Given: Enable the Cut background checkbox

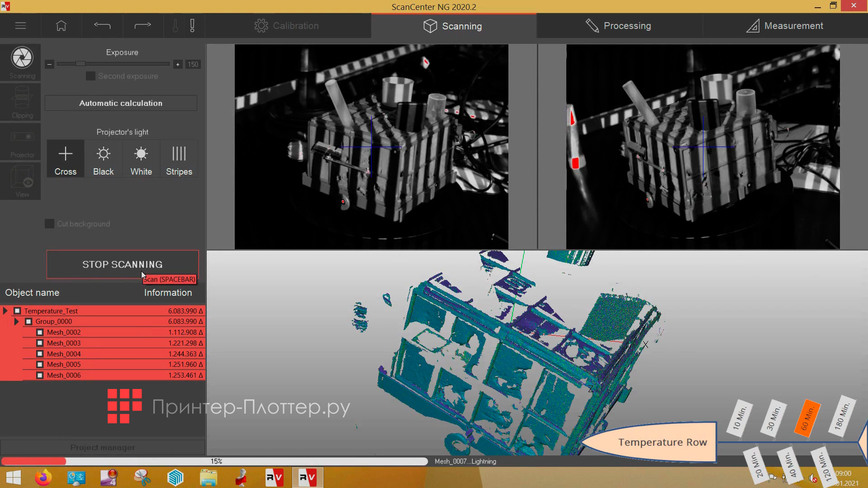Looking at the screenshot, I should click(x=49, y=223).
